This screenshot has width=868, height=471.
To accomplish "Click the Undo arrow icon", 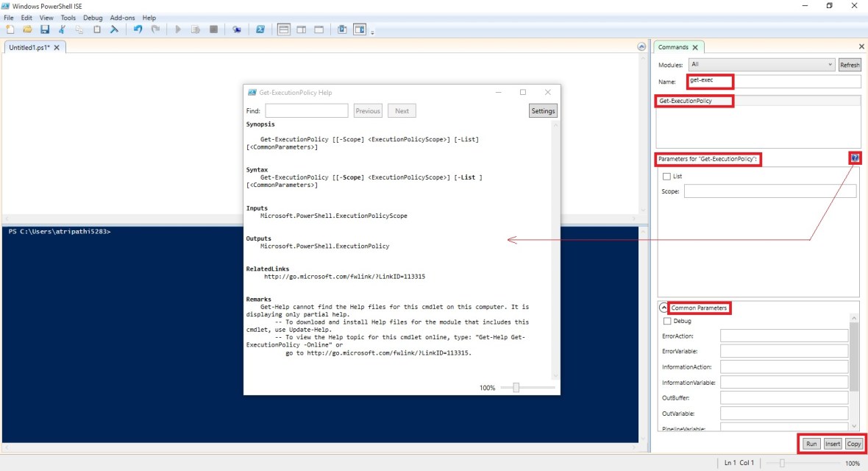I will [x=138, y=29].
